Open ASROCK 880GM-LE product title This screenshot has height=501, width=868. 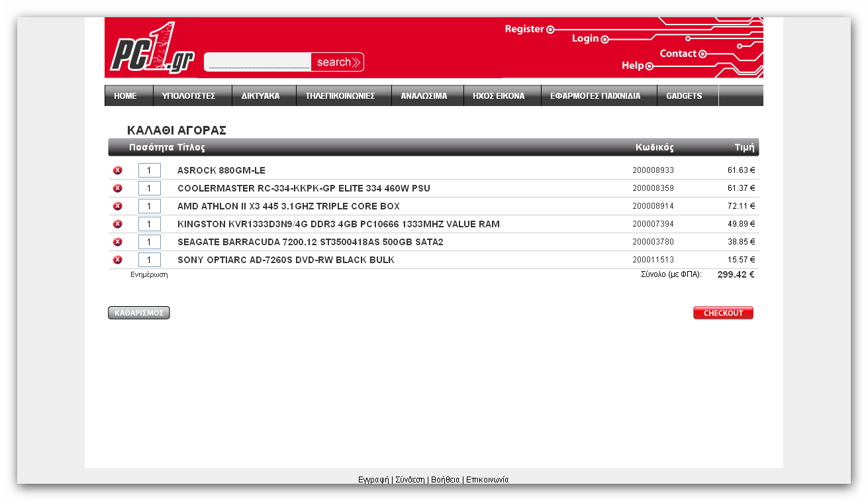tap(221, 170)
